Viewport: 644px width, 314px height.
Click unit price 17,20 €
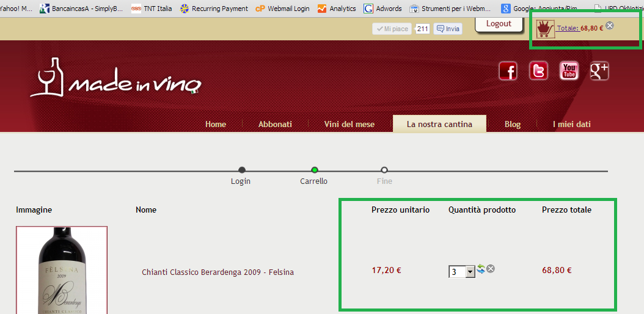(387, 270)
